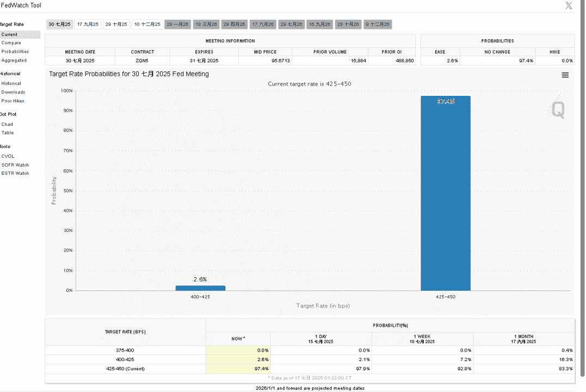The image size is (586, 392).
Task: Select the 29 四月26 meeting tab
Action: click(x=234, y=24)
